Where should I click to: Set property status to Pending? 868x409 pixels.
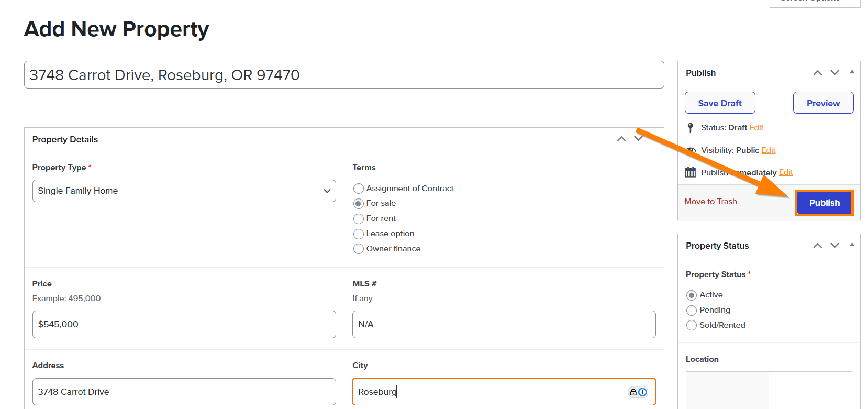point(692,311)
